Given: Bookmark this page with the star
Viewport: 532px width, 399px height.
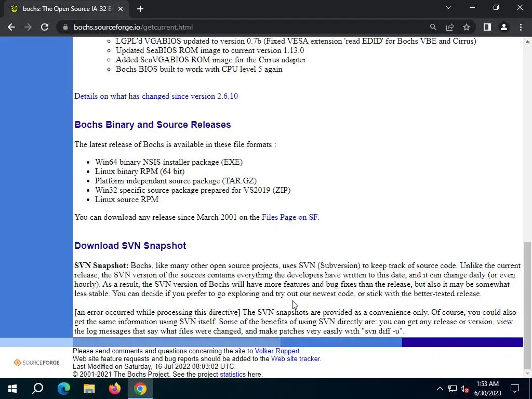Looking at the screenshot, I should (467, 27).
